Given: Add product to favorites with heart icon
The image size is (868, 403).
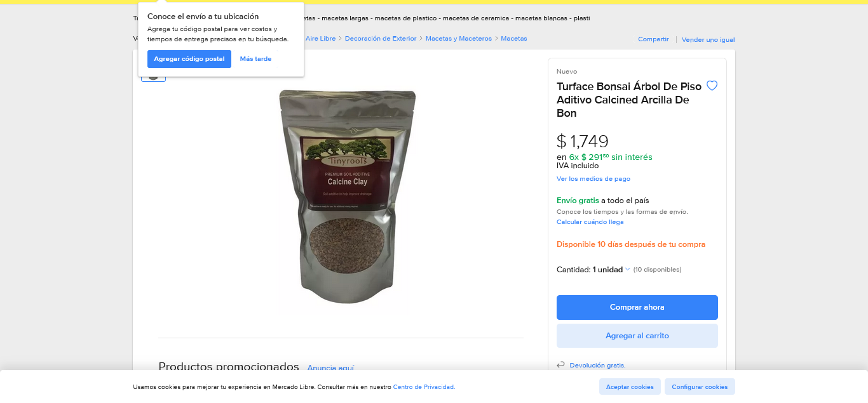Looking at the screenshot, I should 712,86.
